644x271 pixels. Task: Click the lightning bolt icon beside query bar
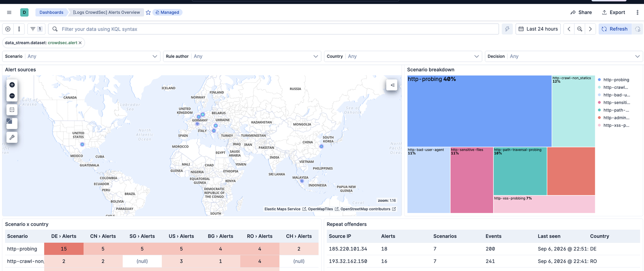click(507, 29)
